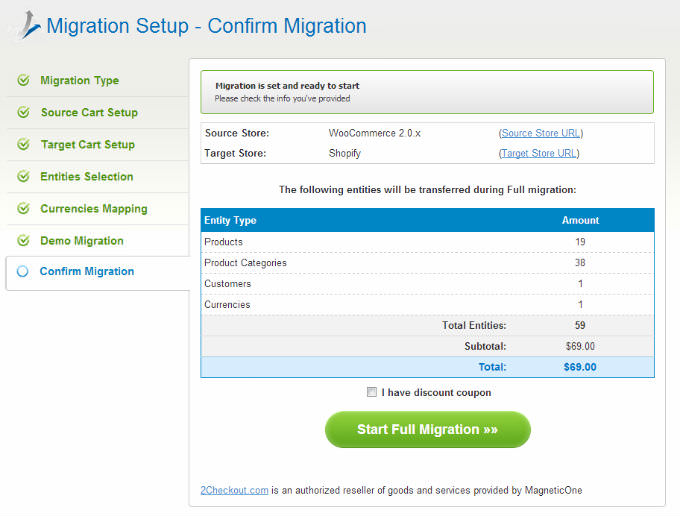Go to the Demo Migration step
680x516 pixels.
point(82,241)
